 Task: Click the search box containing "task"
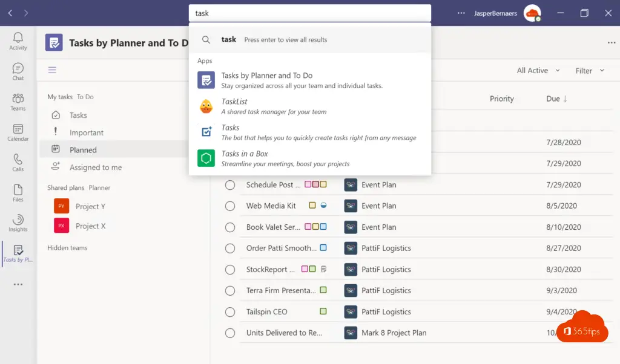point(309,13)
